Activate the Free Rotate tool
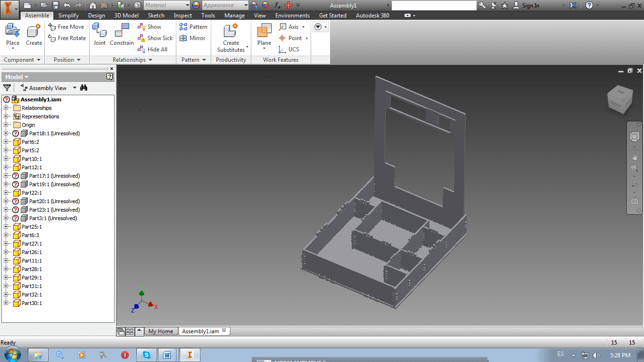The image size is (644, 362). [x=67, y=38]
